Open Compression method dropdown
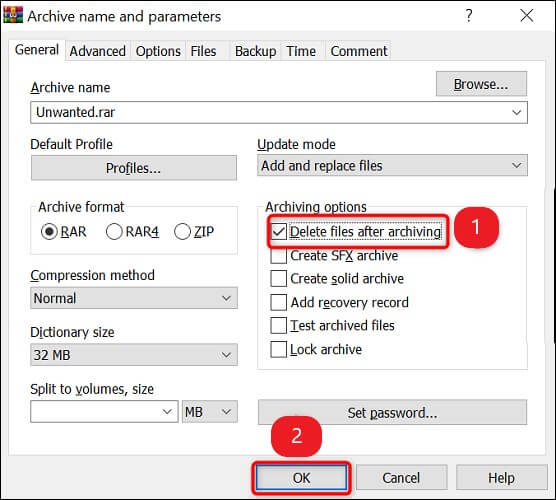The width and height of the screenshot is (556, 500). (x=134, y=298)
